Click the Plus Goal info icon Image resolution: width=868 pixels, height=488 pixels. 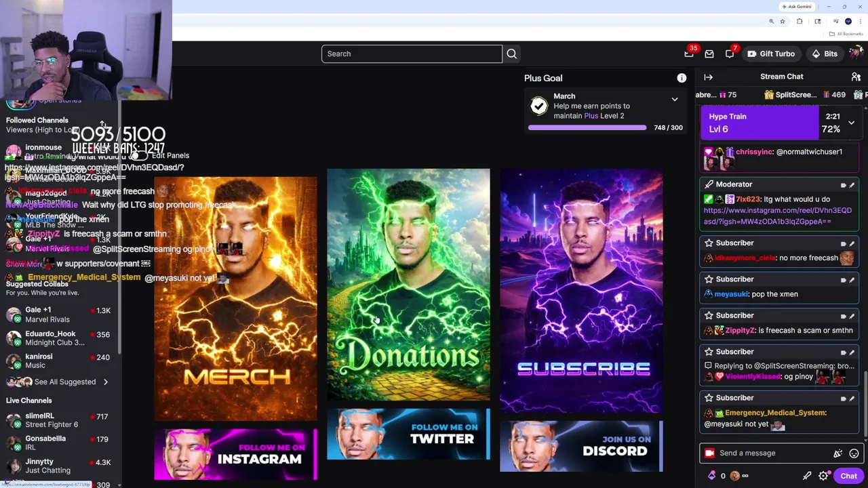point(682,78)
